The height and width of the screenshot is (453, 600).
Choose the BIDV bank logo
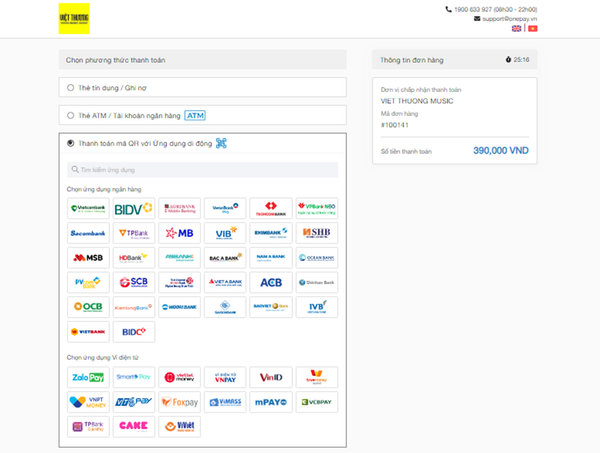[134, 208]
